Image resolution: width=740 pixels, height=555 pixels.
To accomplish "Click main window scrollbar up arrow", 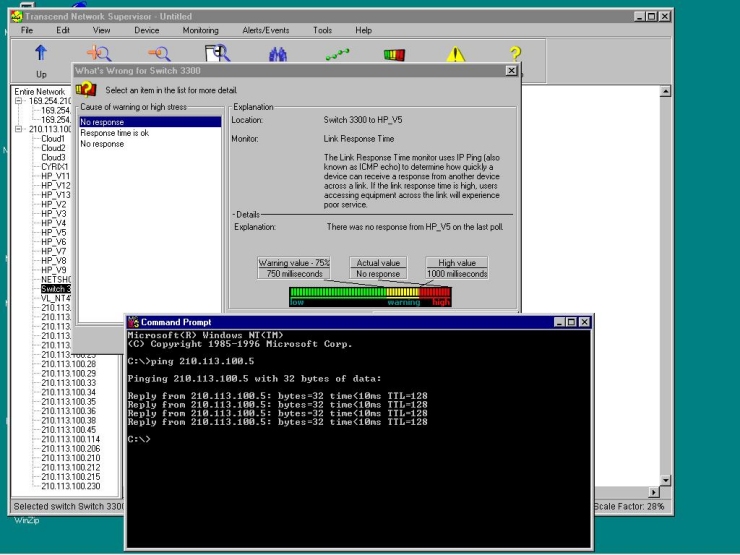I will point(665,91).
